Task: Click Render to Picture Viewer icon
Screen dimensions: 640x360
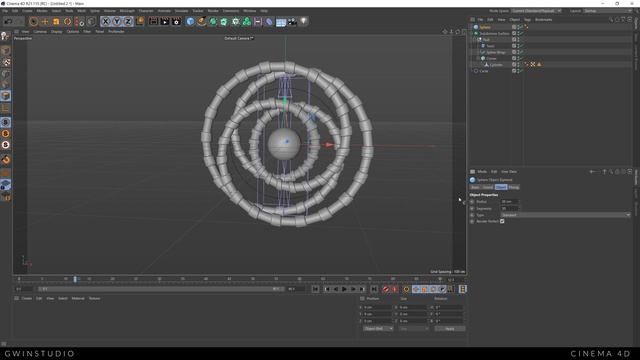Action: click(164, 21)
